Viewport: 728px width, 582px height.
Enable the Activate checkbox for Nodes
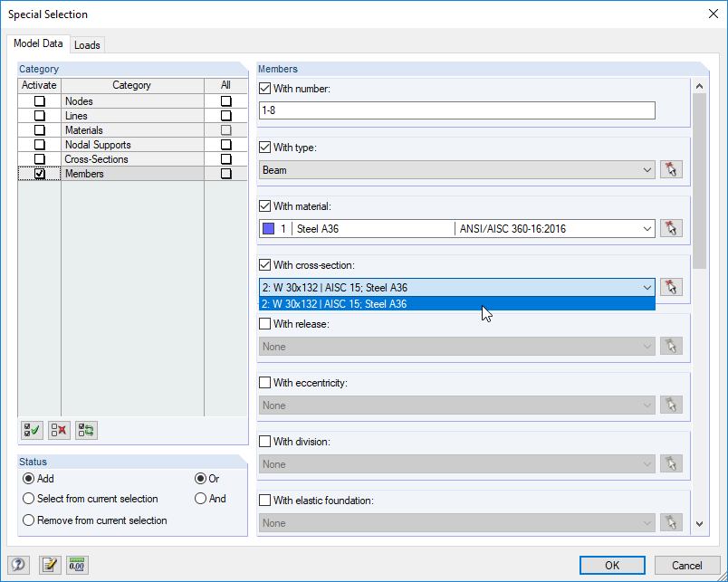(38, 100)
